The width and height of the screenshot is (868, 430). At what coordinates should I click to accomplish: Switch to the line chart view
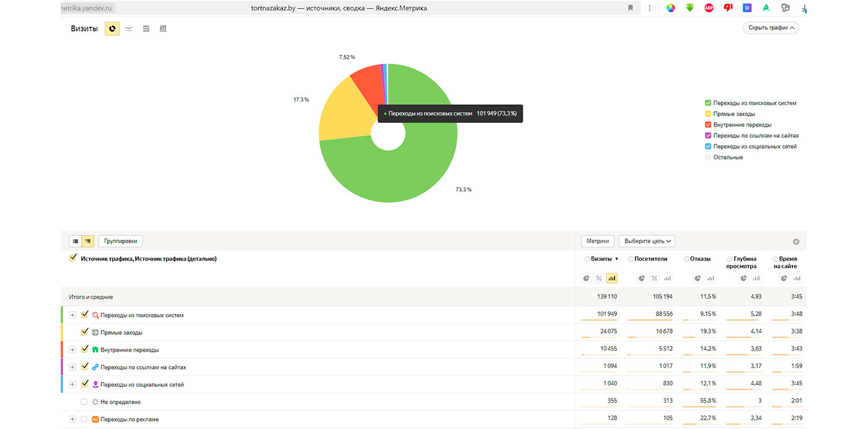pos(129,29)
